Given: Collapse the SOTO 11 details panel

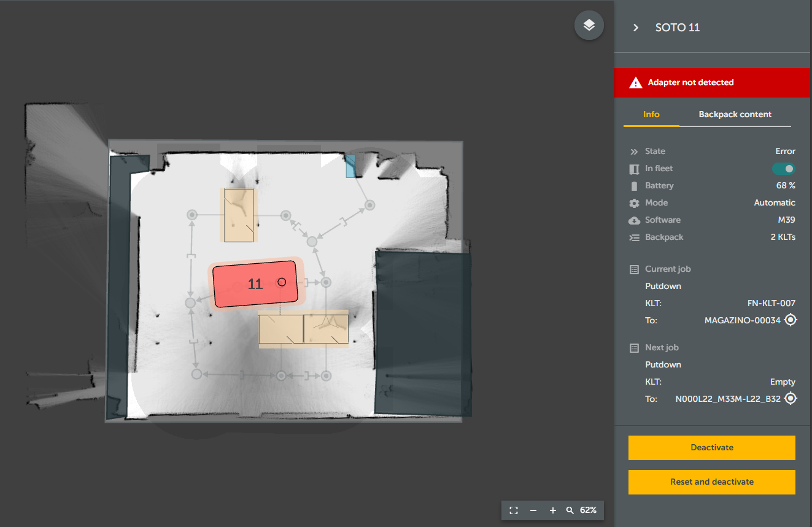Looking at the screenshot, I should point(636,28).
